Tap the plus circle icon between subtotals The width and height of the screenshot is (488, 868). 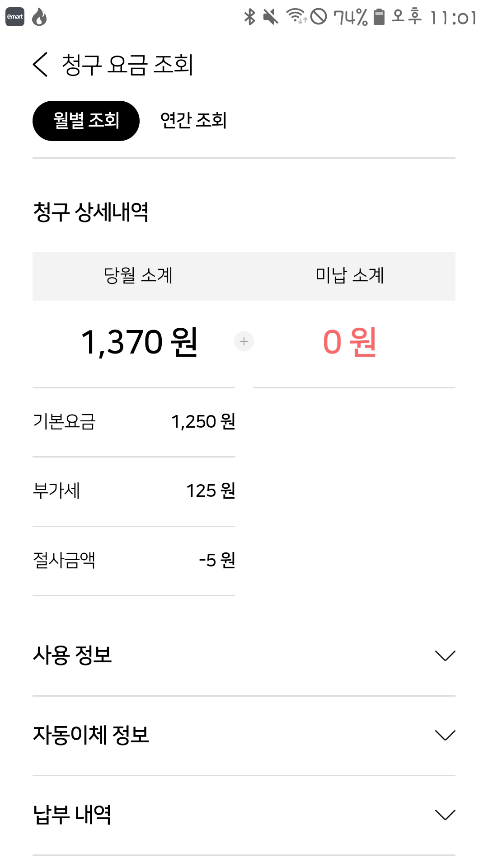pyautogui.click(x=244, y=341)
